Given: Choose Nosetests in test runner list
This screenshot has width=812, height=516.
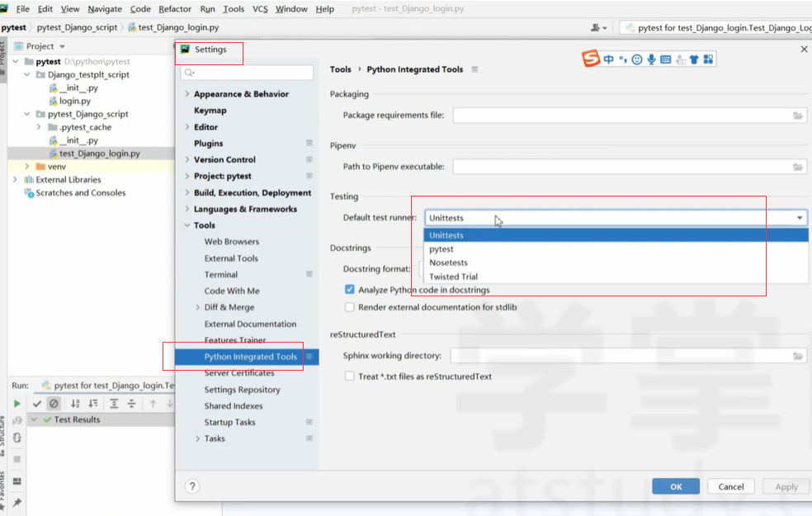Looking at the screenshot, I should tap(616, 263).
